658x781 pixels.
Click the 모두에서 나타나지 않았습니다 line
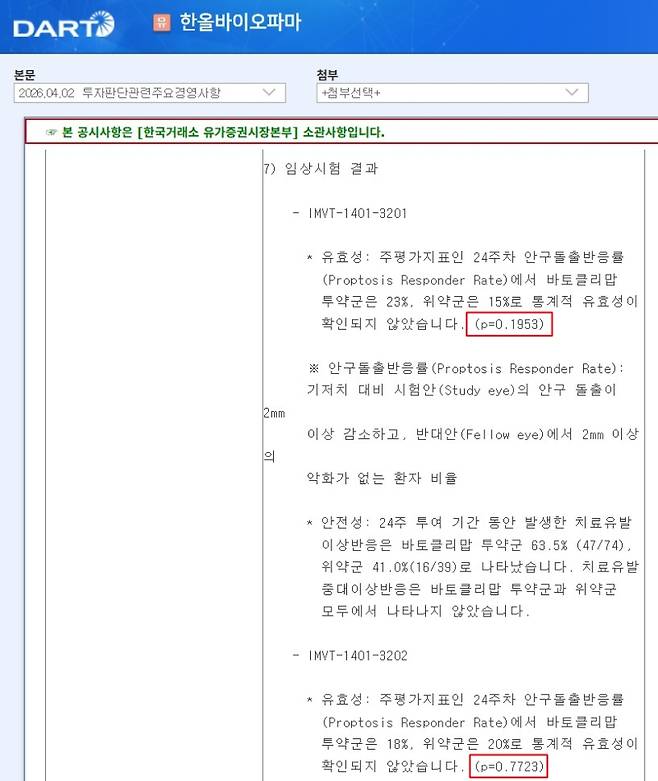(x=425, y=611)
